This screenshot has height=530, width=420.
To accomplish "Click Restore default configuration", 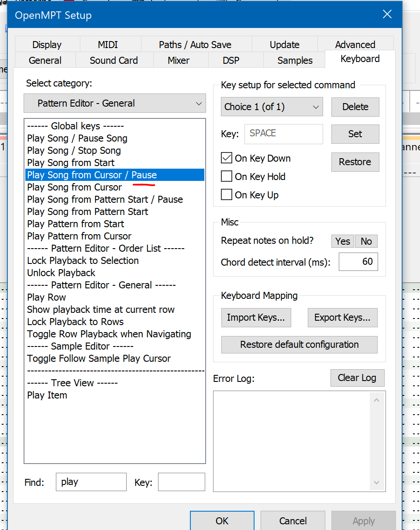I will point(300,344).
